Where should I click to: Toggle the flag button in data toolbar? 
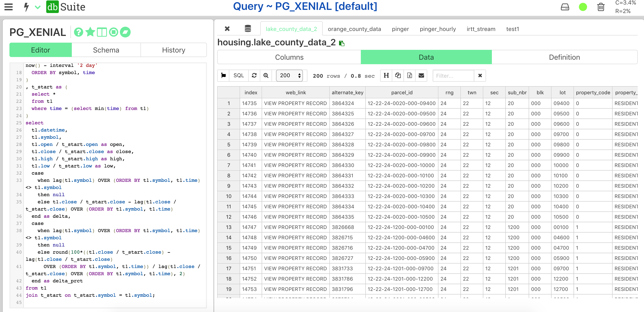pyautogui.click(x=223, y=75)
